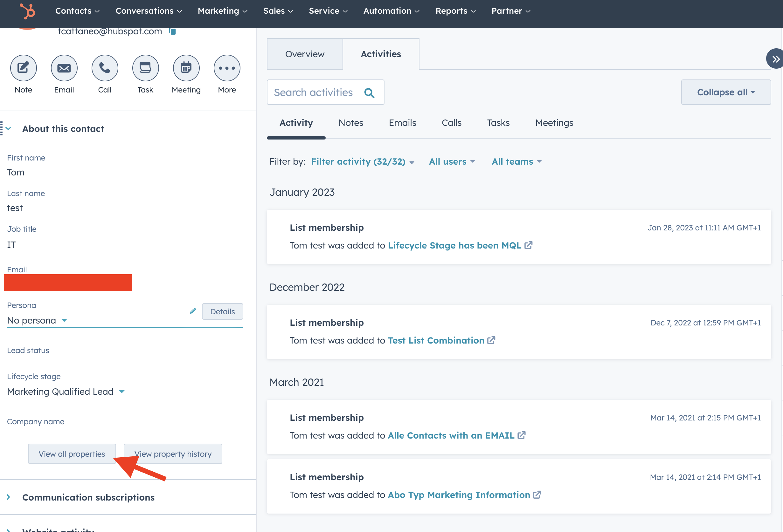Screen dimensions: 783x532
Task: Edit the Persona with the pencil icon
Action: point(193,311)
